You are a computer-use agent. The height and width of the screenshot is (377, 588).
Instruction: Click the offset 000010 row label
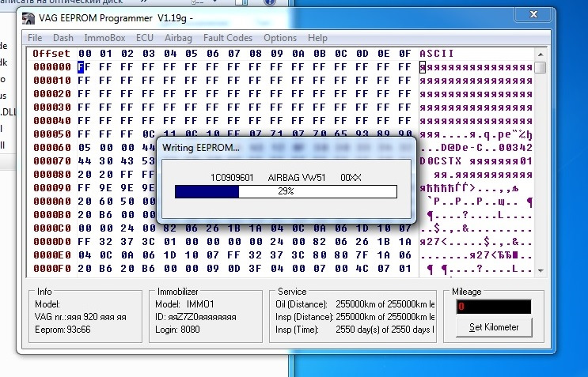[x=52, y=81]
